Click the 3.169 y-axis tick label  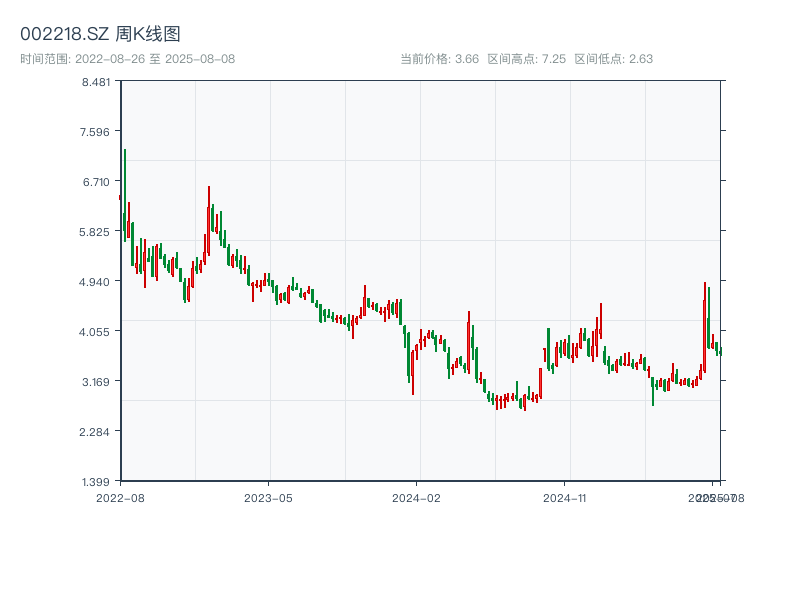point(97,382)
